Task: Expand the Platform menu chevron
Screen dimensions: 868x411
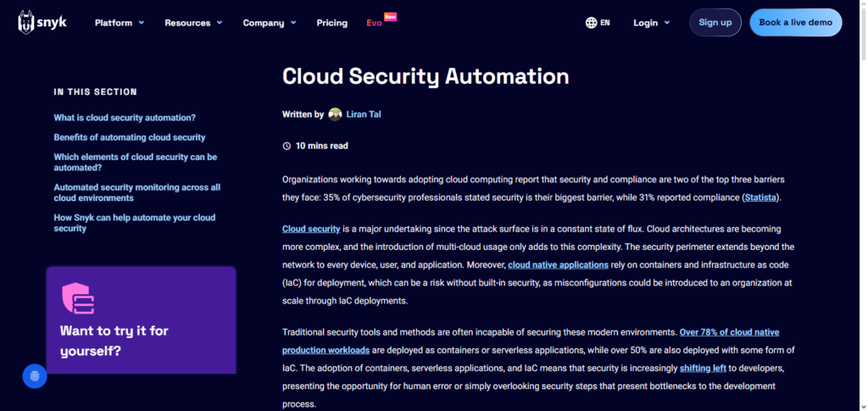Action: (x=142, y=23)
